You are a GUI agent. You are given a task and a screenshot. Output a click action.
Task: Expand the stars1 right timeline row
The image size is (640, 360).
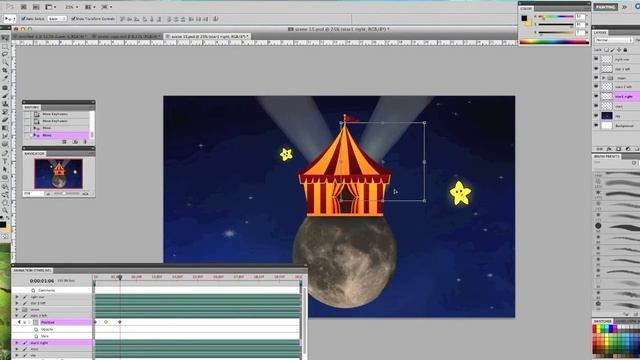click(x=17, y=343)
